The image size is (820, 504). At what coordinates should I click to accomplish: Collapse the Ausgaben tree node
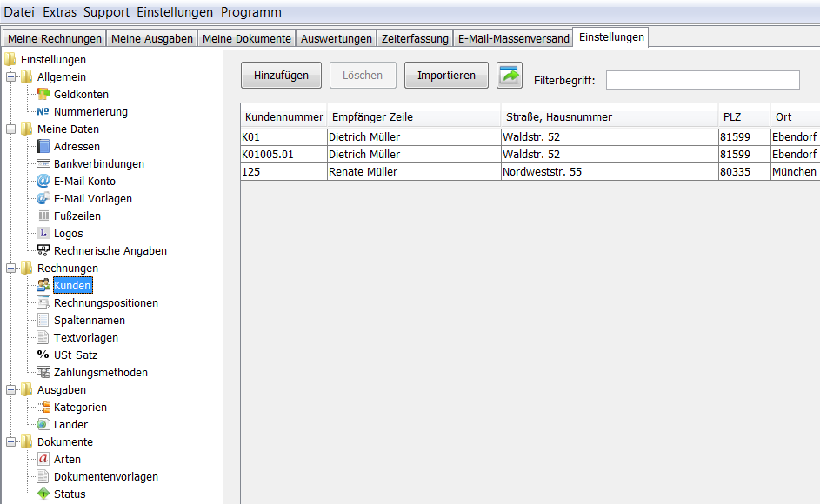(x=11, y=390)
